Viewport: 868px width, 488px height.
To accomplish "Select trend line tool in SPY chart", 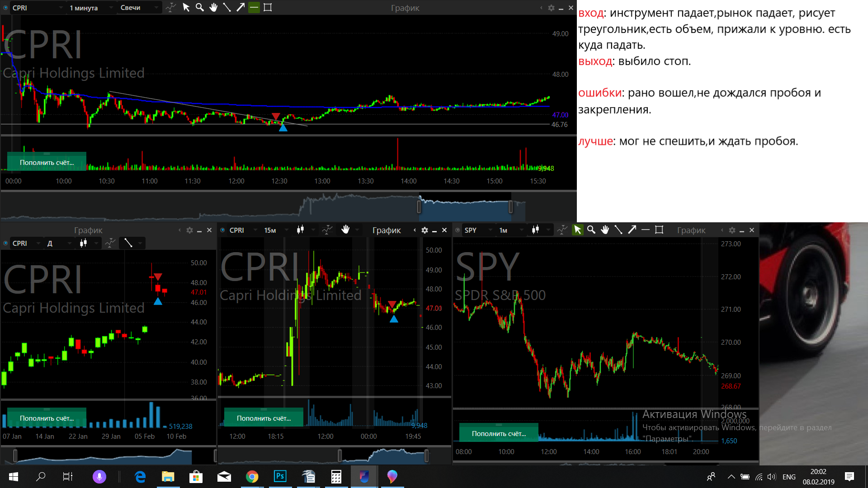I will coord(618,230).
